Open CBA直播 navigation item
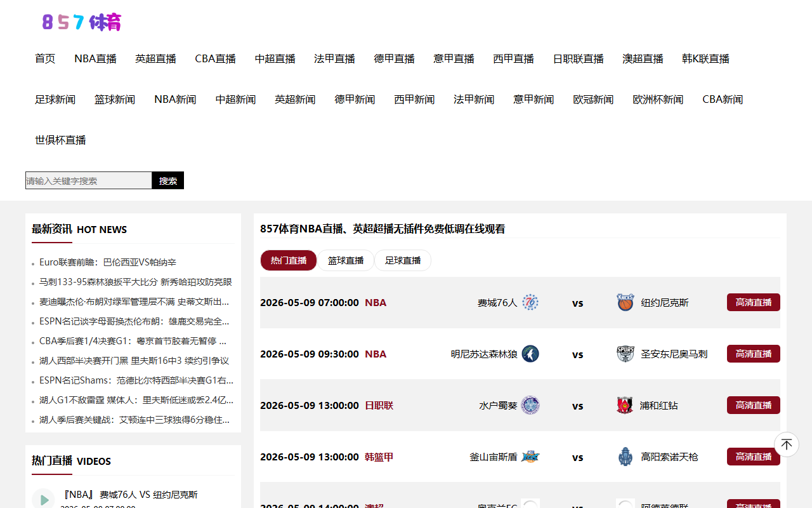The height and width of the screenshot is (508, 812). tap(216, 58)
